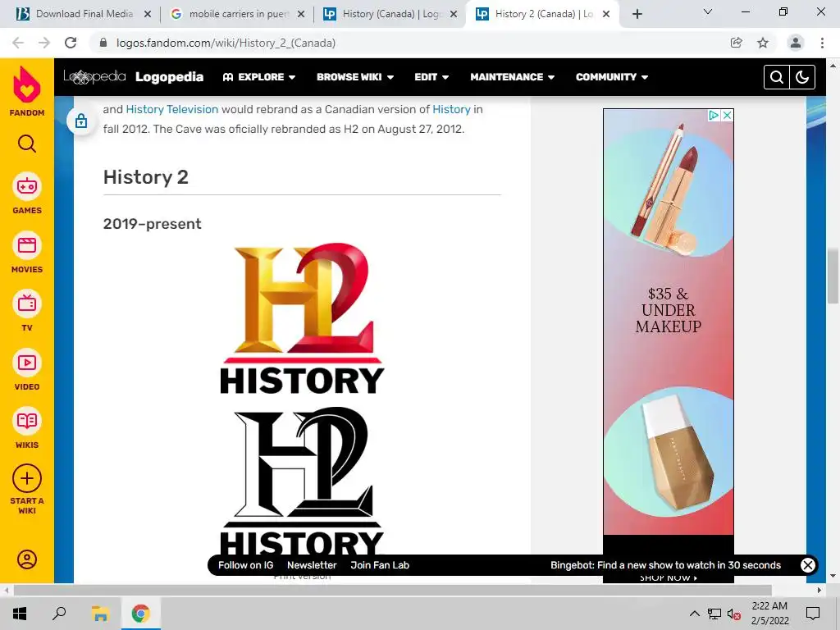
Task: Toggle dark mode with the moon icon
Action: [x=802, y=77]
